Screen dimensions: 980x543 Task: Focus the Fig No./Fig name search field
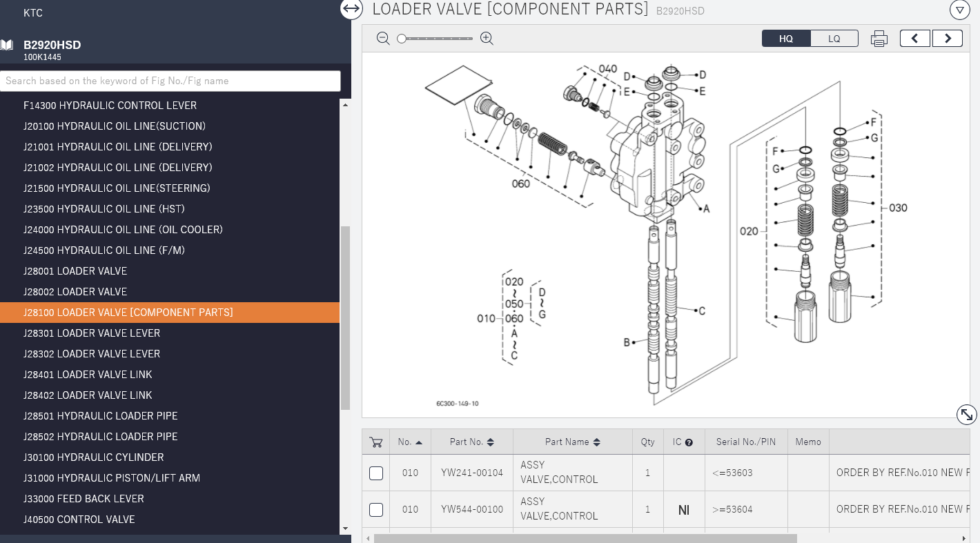tap(170, 81)
